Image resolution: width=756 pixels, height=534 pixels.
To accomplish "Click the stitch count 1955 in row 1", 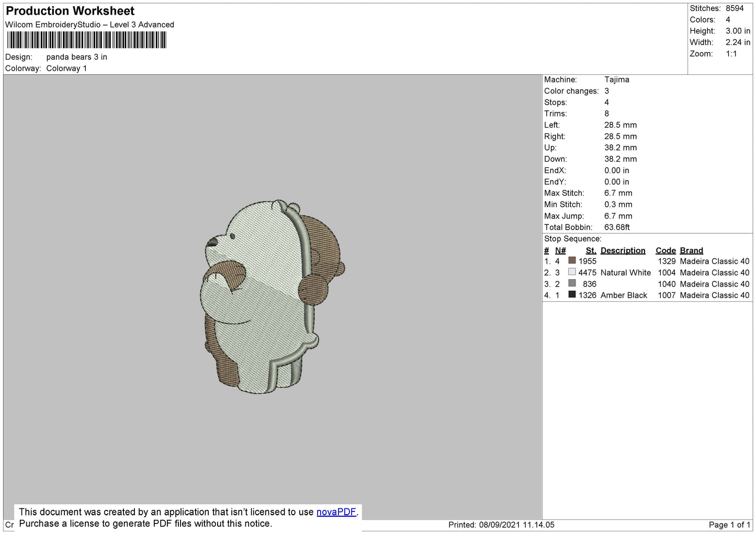I will tap(587, 262).
